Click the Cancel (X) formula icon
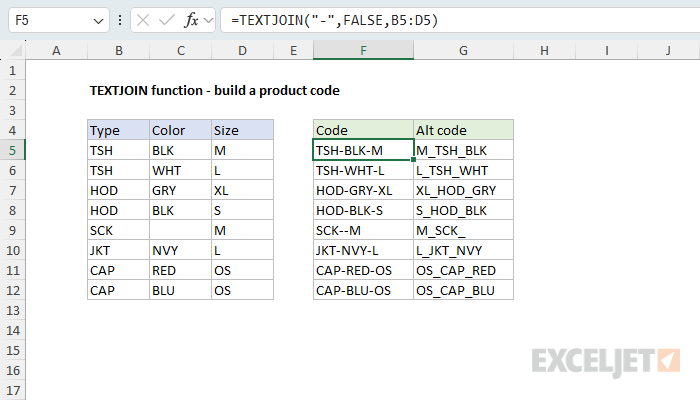 pos(143,20)
